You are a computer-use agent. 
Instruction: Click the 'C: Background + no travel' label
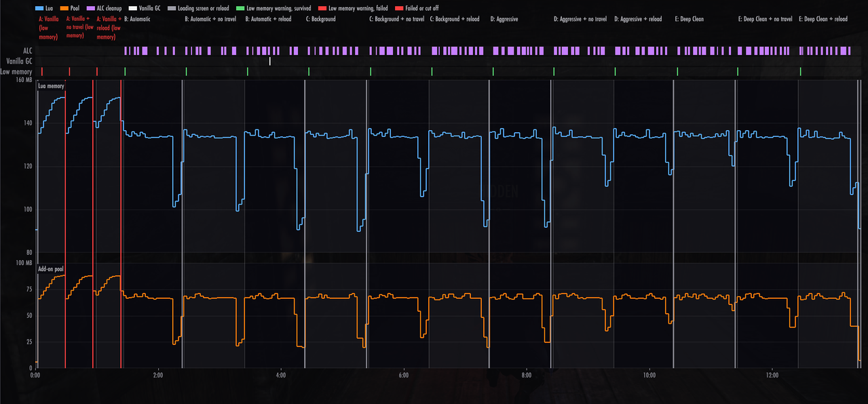(x=397, y=19)
